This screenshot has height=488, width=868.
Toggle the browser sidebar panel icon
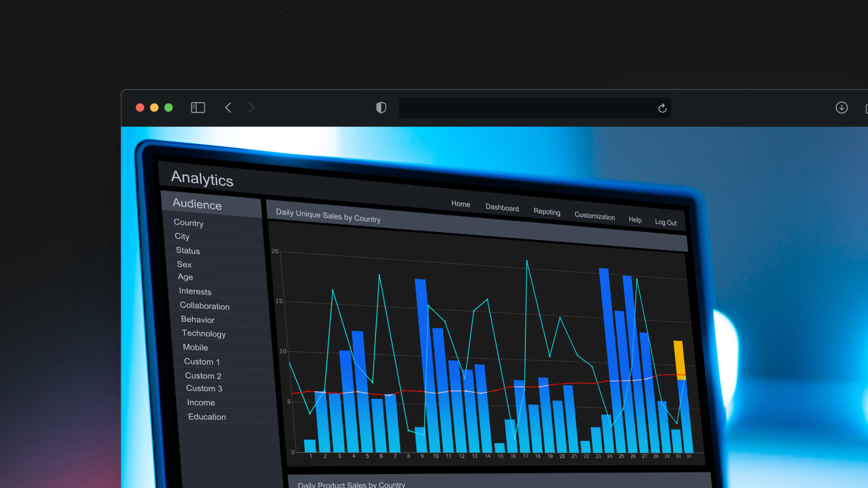click(x=198, y=108)
